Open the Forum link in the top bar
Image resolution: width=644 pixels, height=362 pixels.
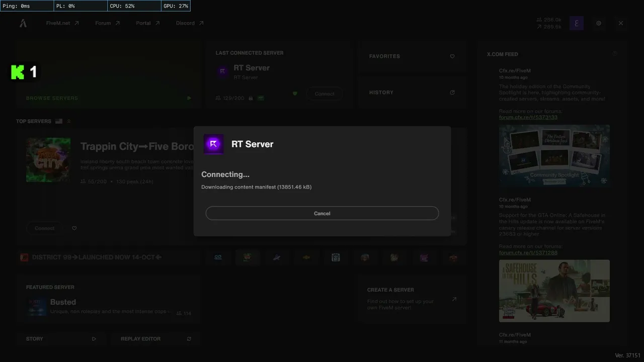click(108, 23)
